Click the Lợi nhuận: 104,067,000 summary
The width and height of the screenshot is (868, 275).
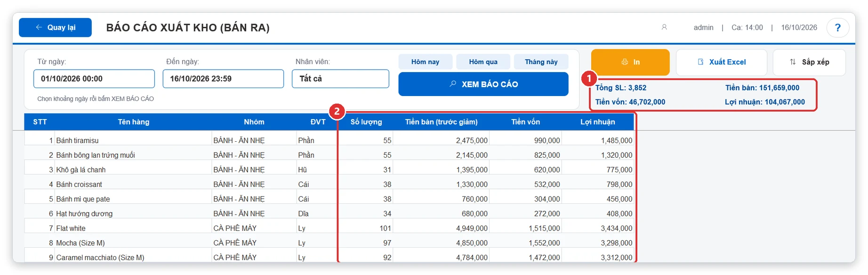765,102
